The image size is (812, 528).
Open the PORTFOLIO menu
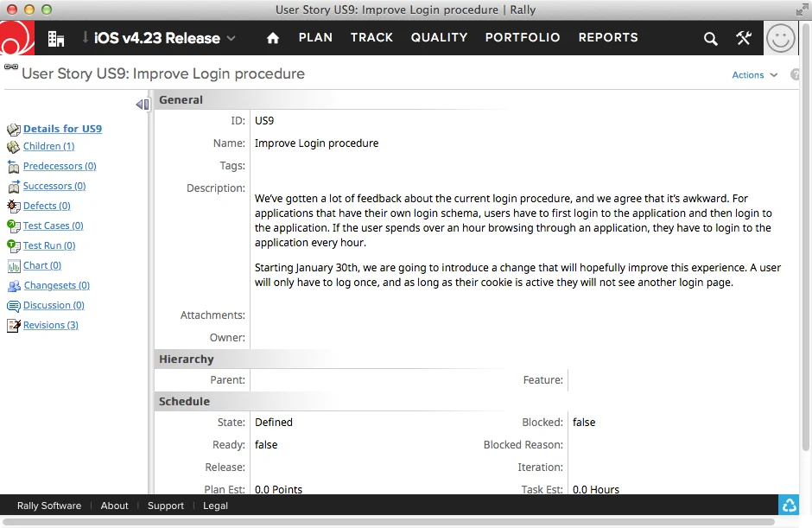click(x=523, y=37)
